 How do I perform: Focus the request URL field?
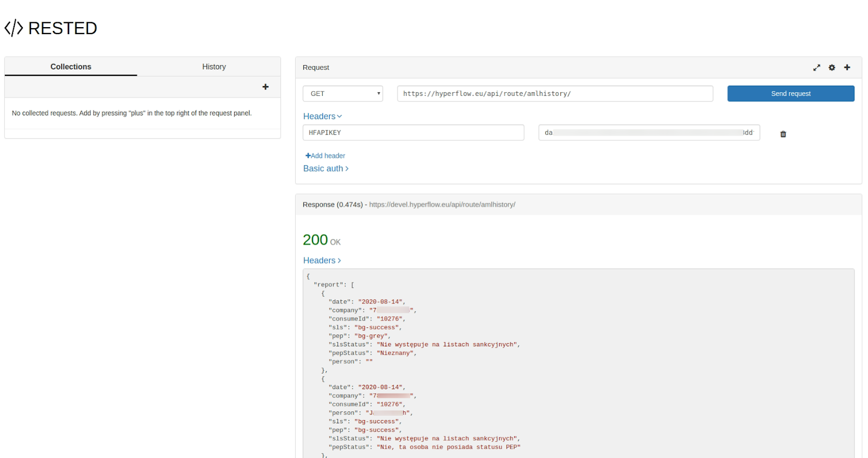click(555, 94)
